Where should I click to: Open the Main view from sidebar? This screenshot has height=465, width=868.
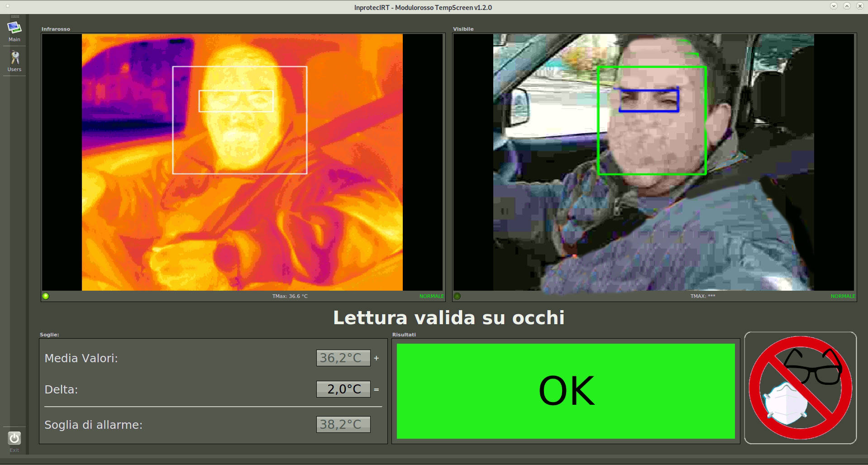pos(14,31)
